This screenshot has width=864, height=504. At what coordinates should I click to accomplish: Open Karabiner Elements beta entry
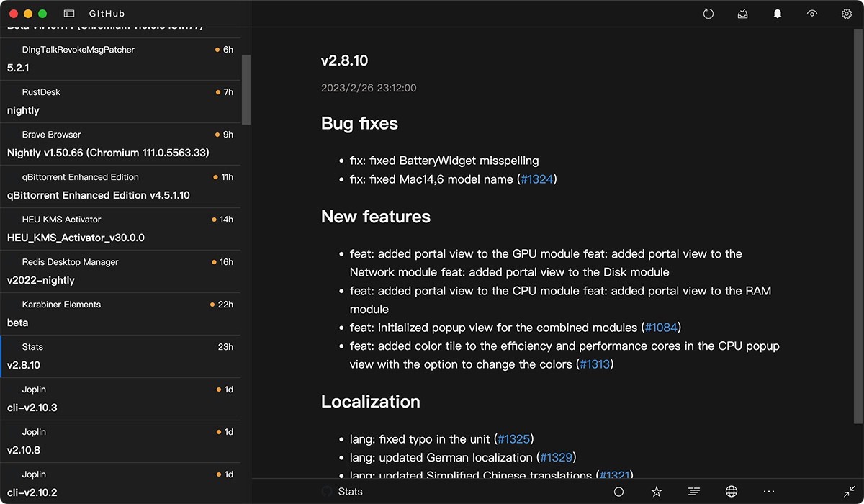tap(120, 313)
